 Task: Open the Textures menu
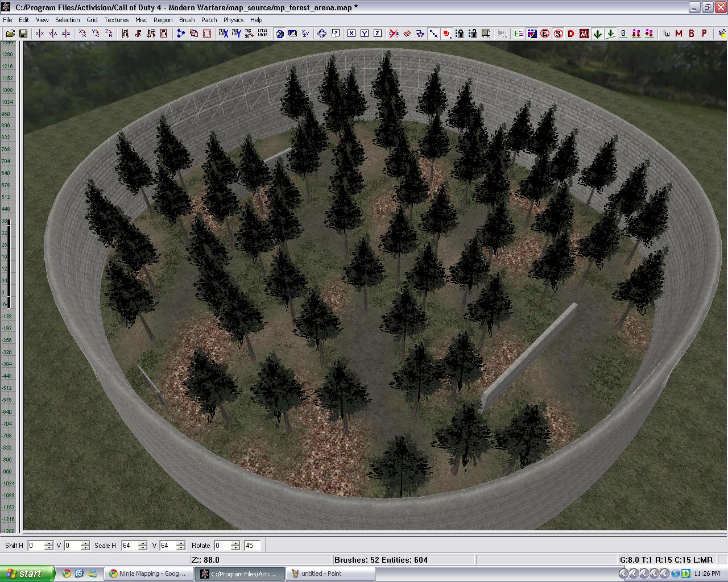click(x=117, y=20)
